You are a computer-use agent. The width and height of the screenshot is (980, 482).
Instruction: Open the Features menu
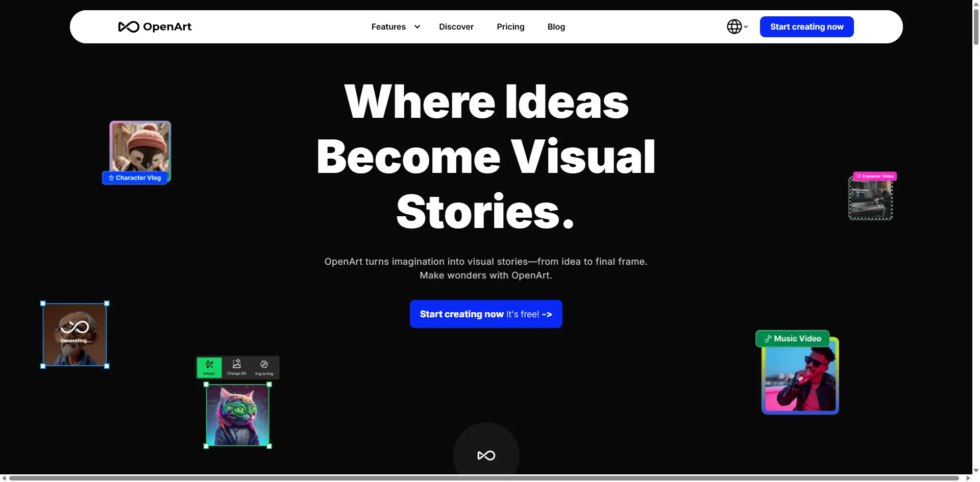[388, 27]
